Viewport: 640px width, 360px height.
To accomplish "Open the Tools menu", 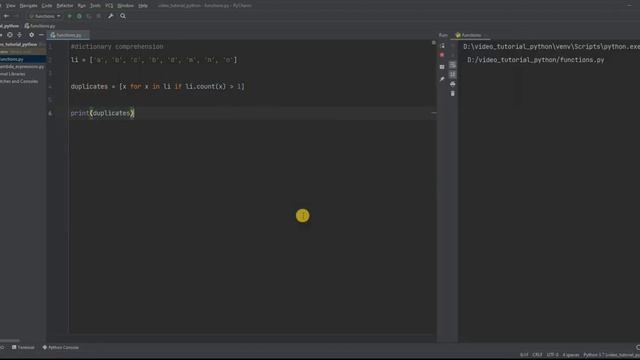I will tap(95, 6).
